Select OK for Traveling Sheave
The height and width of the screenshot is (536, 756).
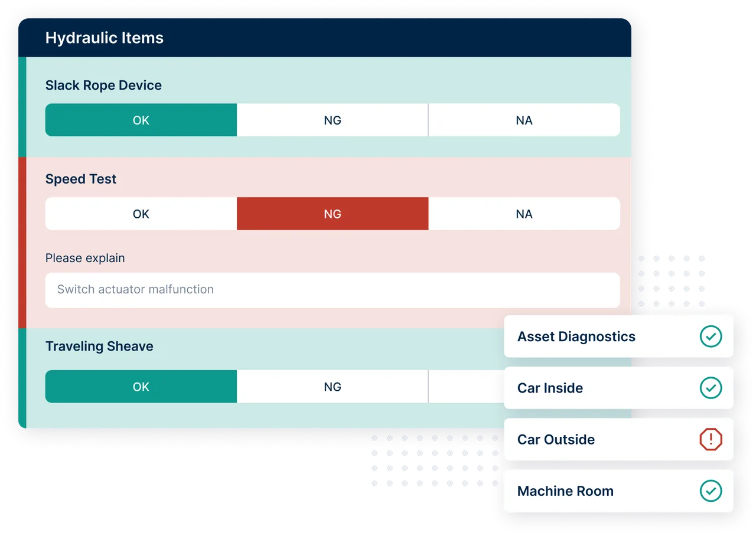point(141,387)
